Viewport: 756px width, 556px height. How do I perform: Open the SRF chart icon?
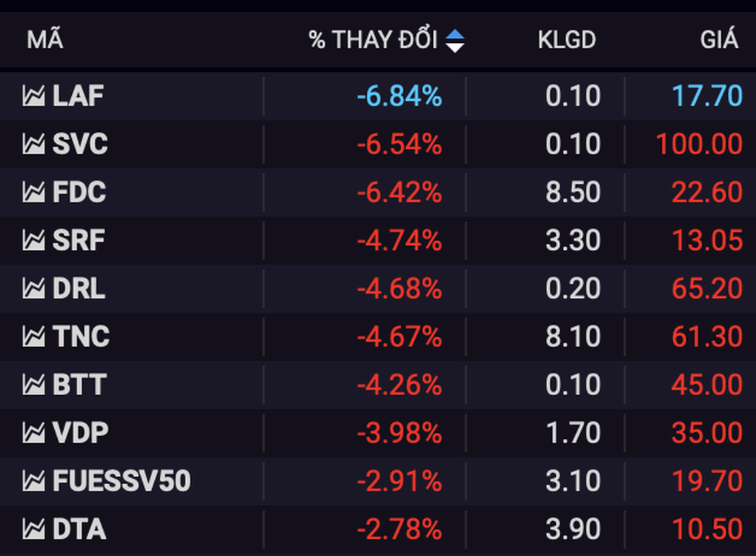(33, 240)
